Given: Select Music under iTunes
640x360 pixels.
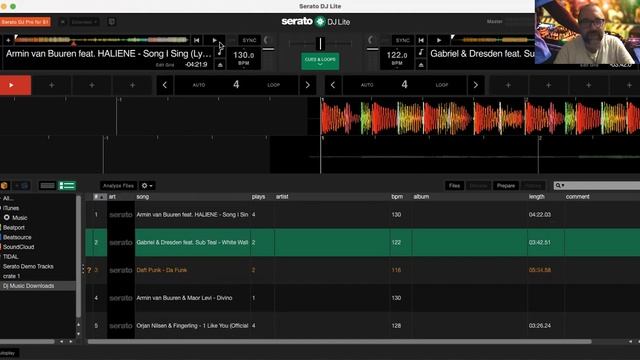Looking at the screenshot, I should tap(20, 218).
